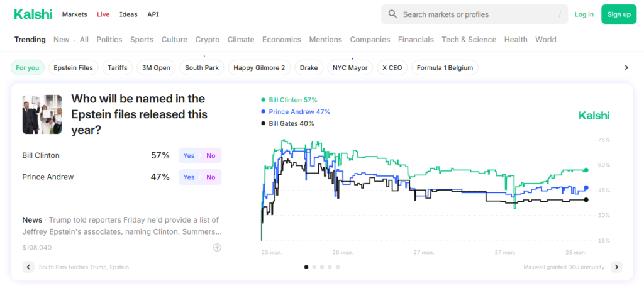Open the API page

[153, 14]
